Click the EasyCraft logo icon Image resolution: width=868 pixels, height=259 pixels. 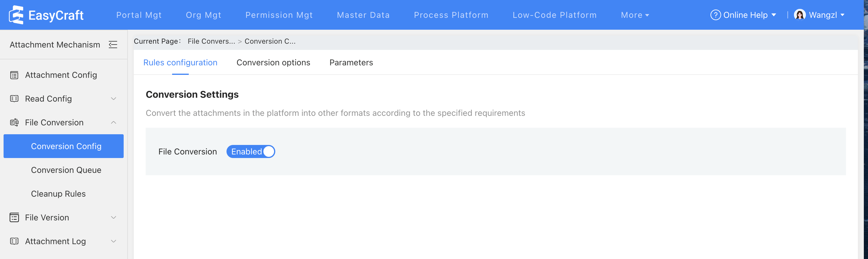16,15
